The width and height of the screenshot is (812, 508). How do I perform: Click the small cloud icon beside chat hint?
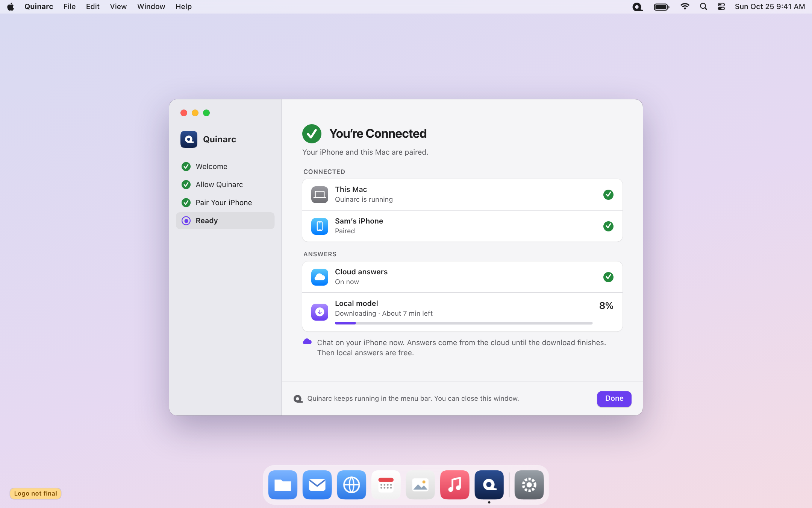tap(307, 342)
